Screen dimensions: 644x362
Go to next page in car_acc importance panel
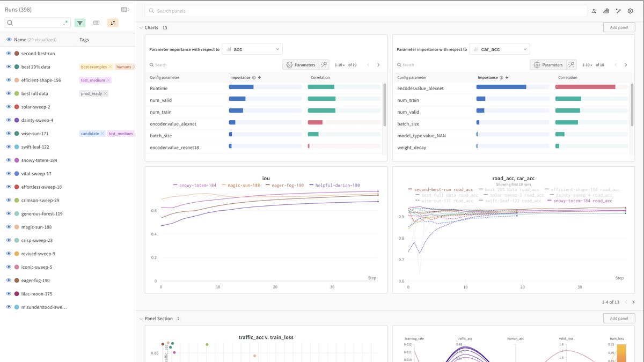626,65
